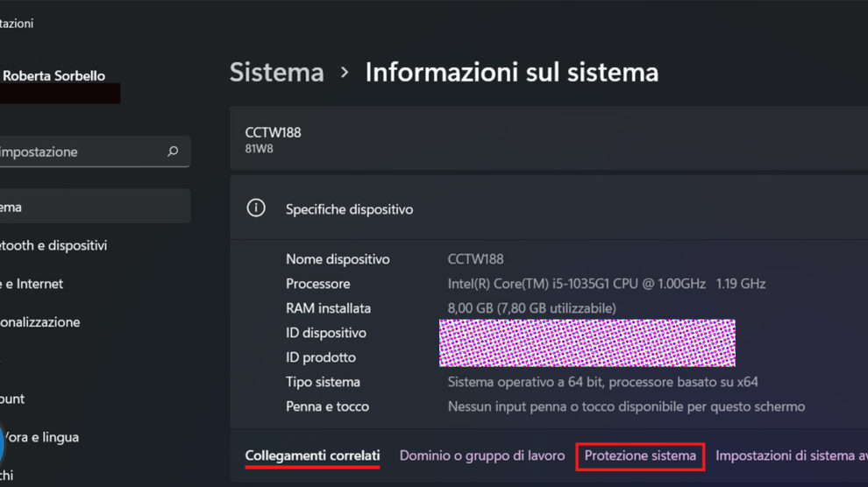Viewport: 868px width, 487px height.
Task: Click the magnifier icon in the search box
Action: click(173, 152)
